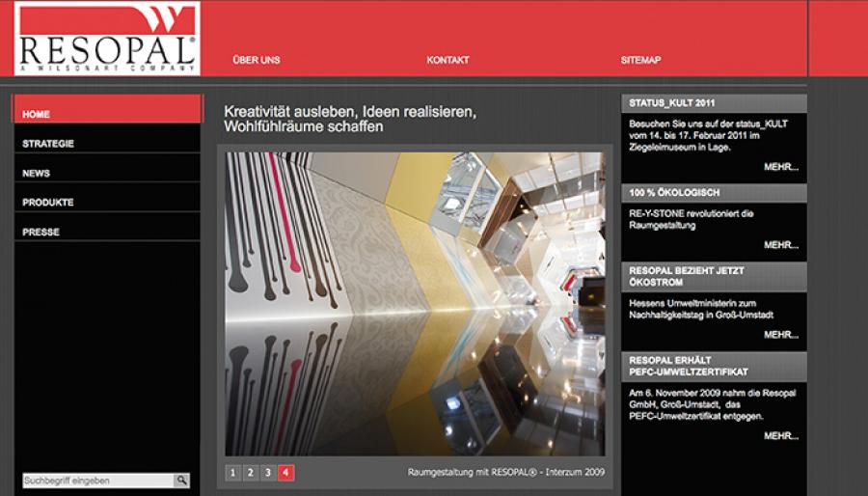Screen dimensions: 868x496
Task: Click the main slideshow image
Action: click(x=415, y=304)
